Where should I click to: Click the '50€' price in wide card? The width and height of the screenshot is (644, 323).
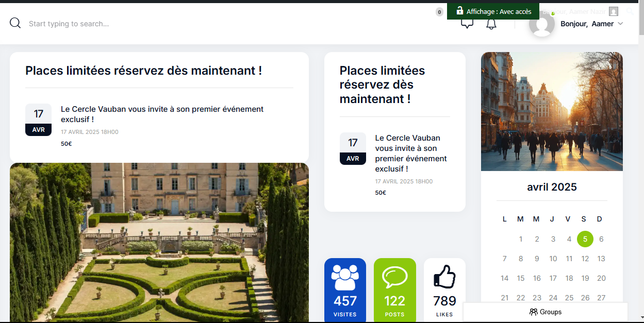coord(66,144)
